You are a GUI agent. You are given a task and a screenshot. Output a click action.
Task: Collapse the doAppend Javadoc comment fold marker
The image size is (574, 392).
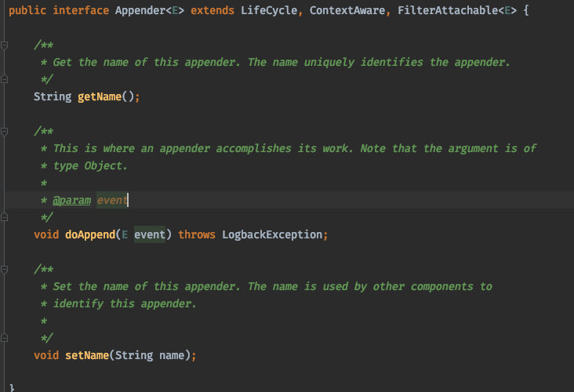tap(5, 132)
